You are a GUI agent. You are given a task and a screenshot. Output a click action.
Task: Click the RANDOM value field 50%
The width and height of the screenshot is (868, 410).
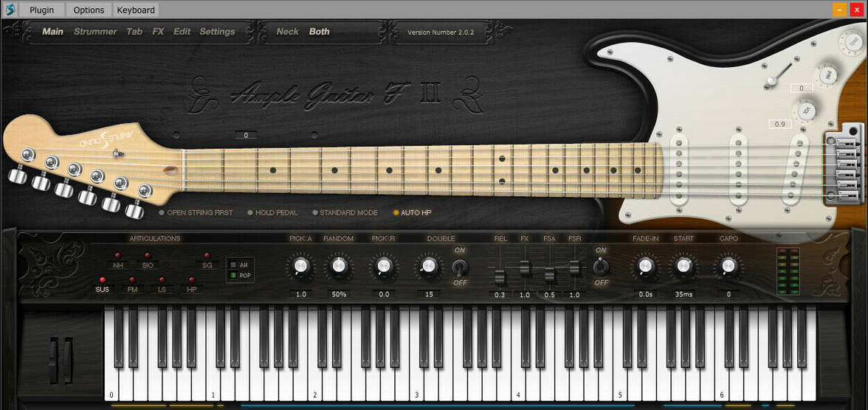point(339,294)
